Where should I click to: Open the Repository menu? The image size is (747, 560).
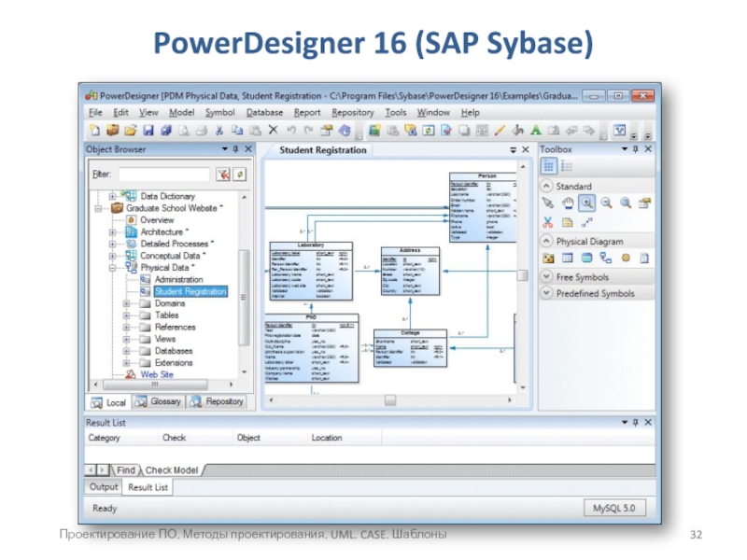[x=353, y=112]
